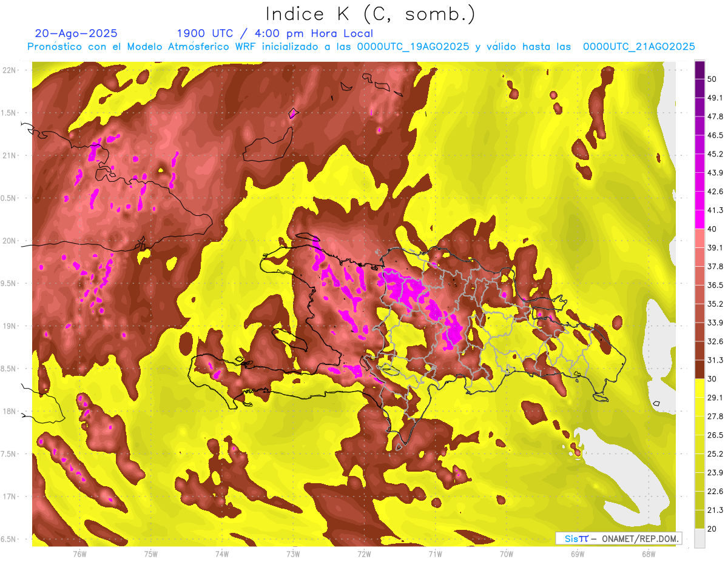Screen dimensions: 728x562
Task: Click the 40 value on color legend
Action: click(x=713, y=229)
